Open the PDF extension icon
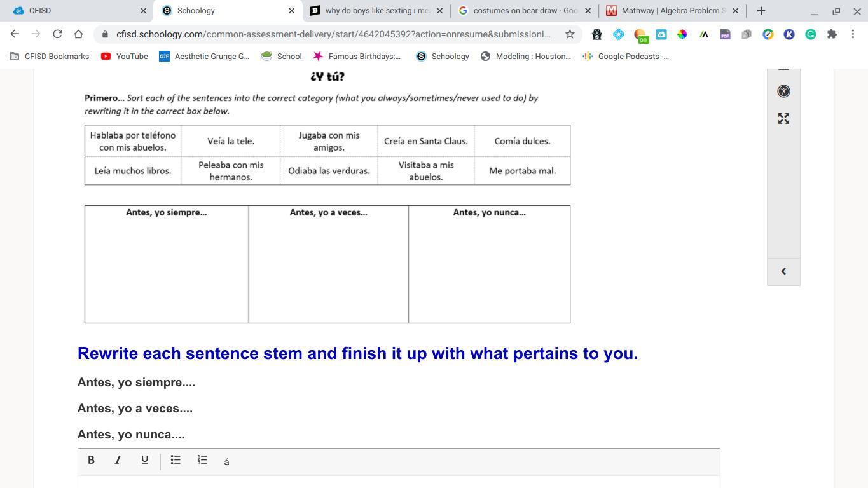This screenshot has width=868, height=488. coord(725,34)
